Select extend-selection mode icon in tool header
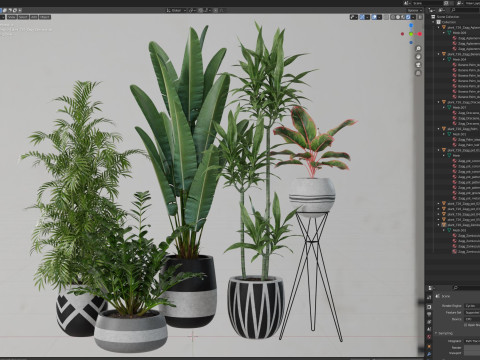 click(5, 10)
